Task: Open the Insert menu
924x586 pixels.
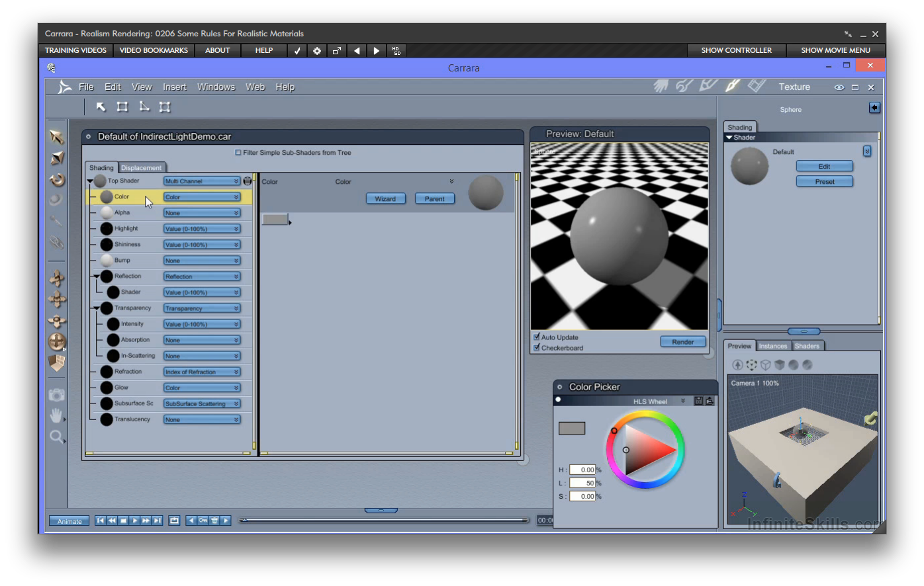Action: pos(175,87)
